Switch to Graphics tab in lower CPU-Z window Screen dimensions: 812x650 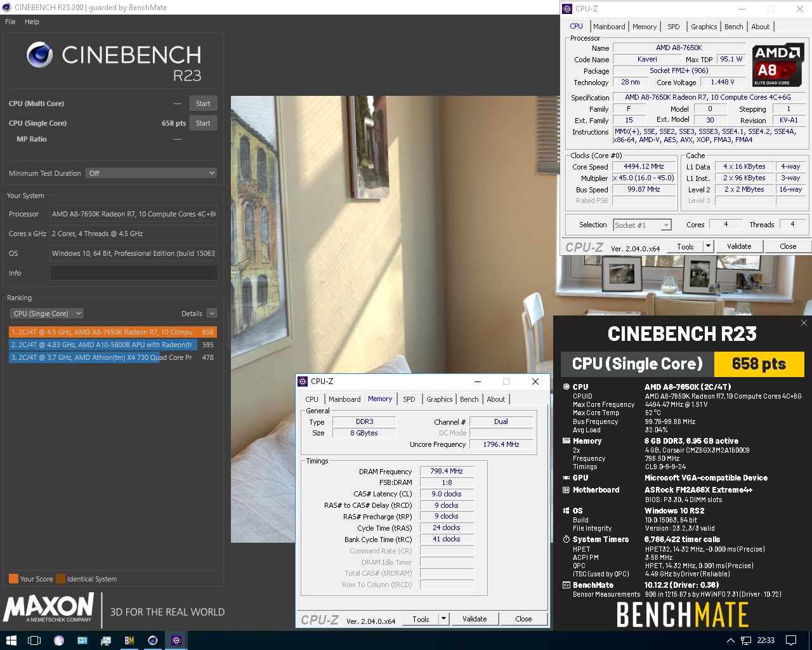click(440, 399)
